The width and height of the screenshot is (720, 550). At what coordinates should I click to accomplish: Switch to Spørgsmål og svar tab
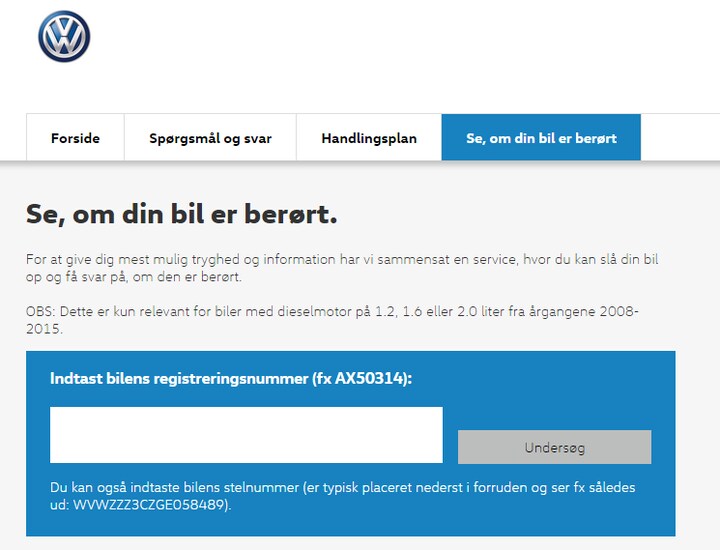[210, 138]
